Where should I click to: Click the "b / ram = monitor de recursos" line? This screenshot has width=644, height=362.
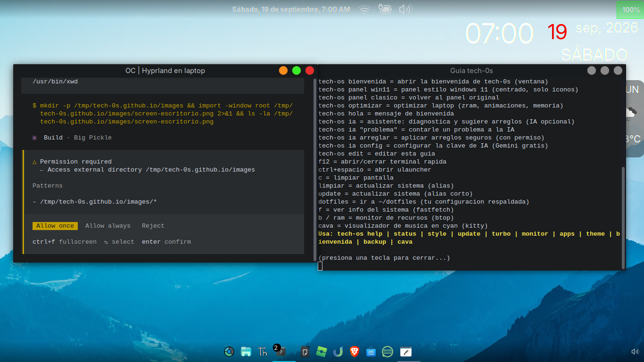[x=386, y=218]
